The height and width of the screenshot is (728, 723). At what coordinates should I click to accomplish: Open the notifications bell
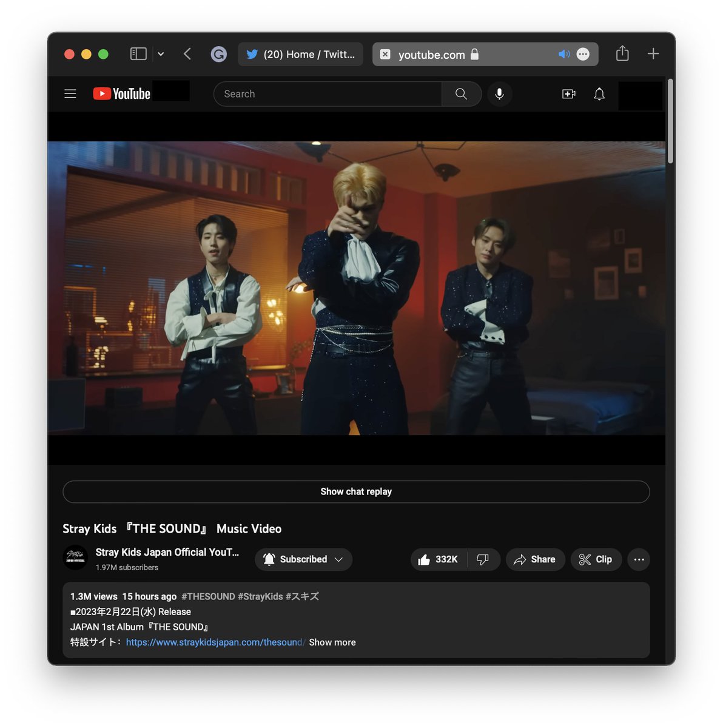click(x=599, y=94)
